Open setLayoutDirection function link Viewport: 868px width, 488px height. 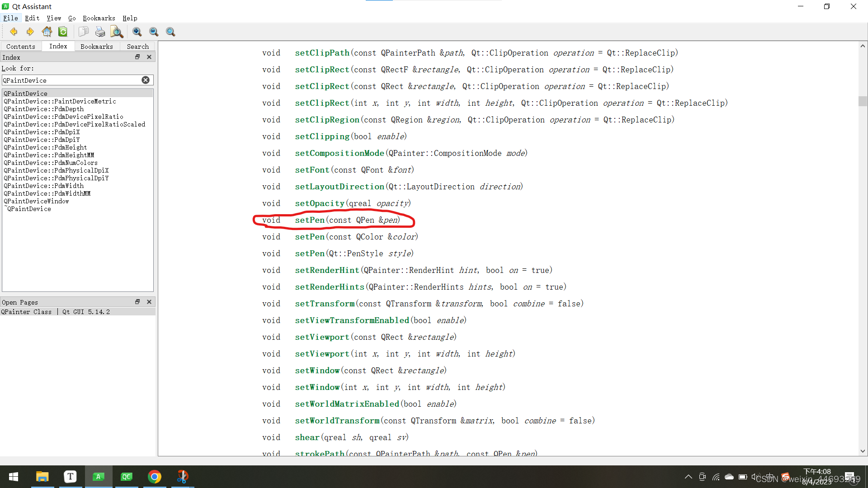coord(340,187)
